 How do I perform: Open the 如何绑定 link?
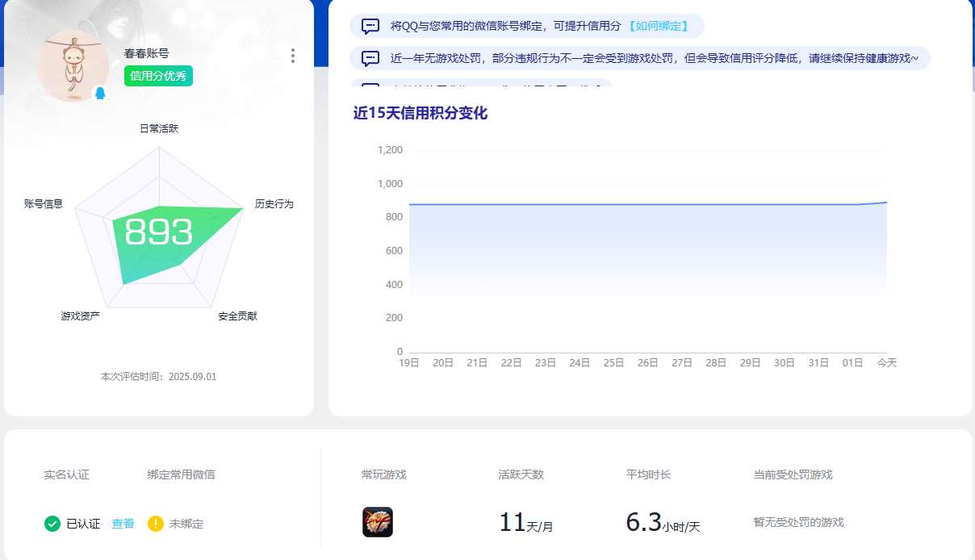(659, 26)
